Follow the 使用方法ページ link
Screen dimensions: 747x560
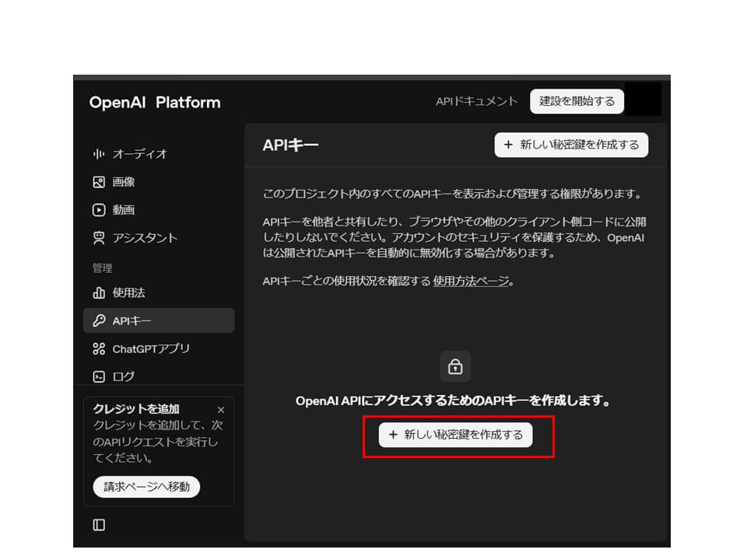[x=471, y=281]
